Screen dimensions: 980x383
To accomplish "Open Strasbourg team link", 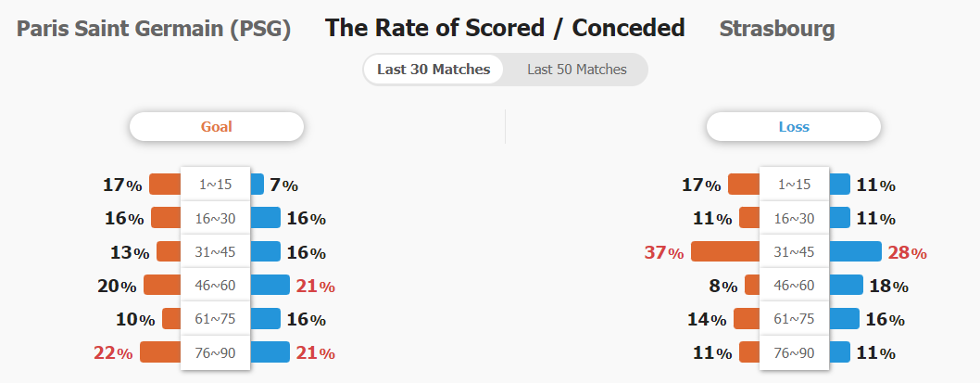I will (x=777, y=29).
